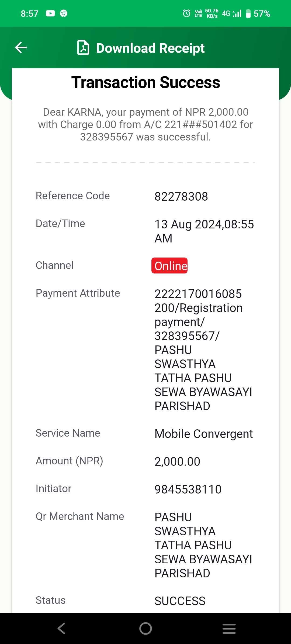Image resolution: width=291 pixels, height=644 pixels.
Task: Tap the YouTube status bar icon
Action: pyautogui.click(x=50, y=13)
